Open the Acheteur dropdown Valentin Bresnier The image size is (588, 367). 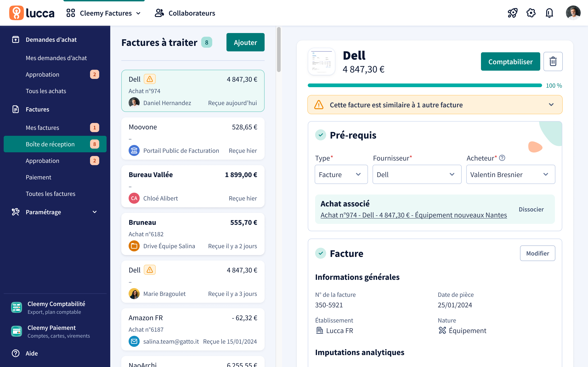[511, 175]
